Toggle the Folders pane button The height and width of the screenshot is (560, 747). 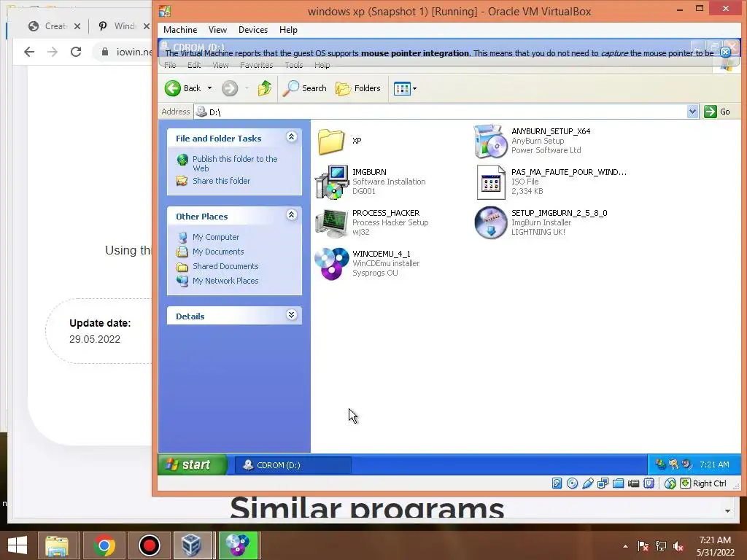click(x=357, y=88)
